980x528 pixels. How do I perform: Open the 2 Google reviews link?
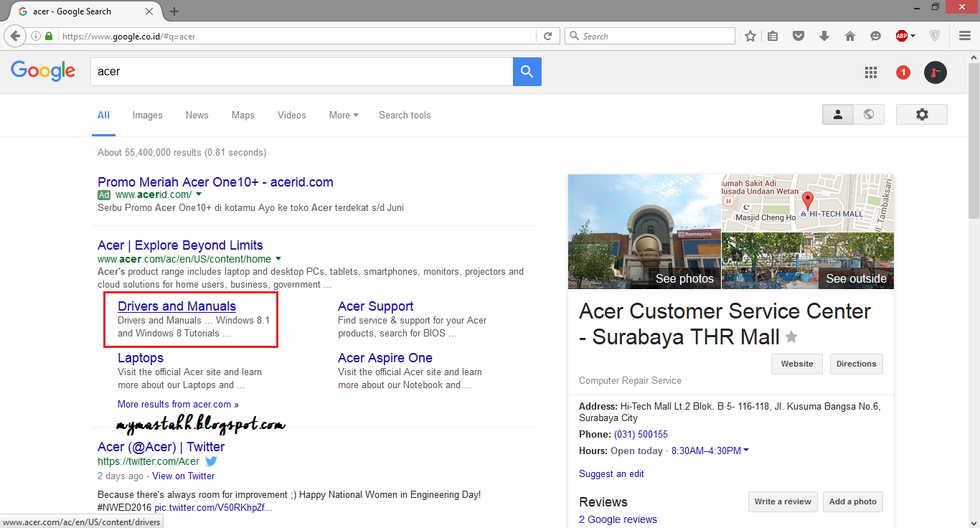[x=618, y=519]
